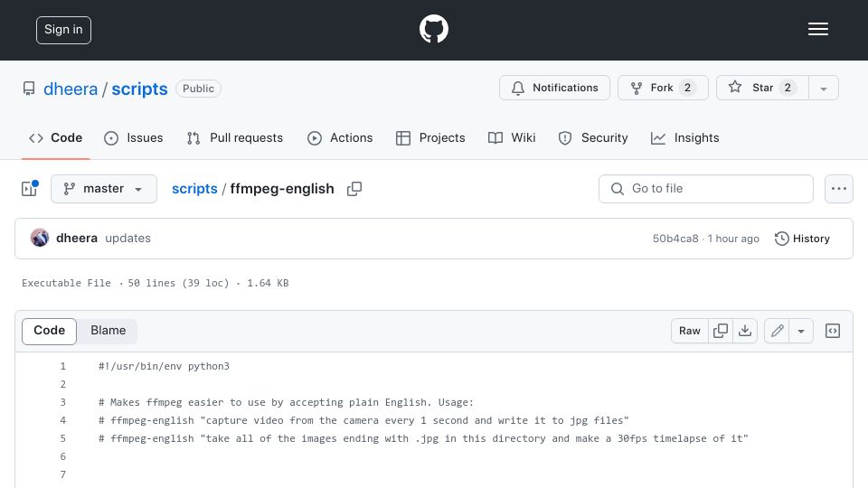Open the symbols panel
This screenshot has height=488, width=868.
pyautogui.click(x=833, y=331)
